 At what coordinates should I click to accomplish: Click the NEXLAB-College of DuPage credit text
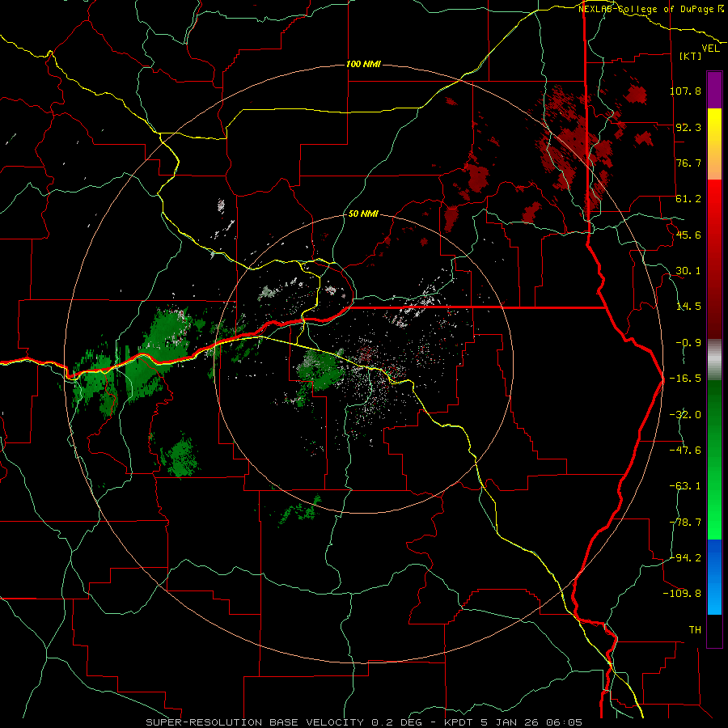click(648, 9)
